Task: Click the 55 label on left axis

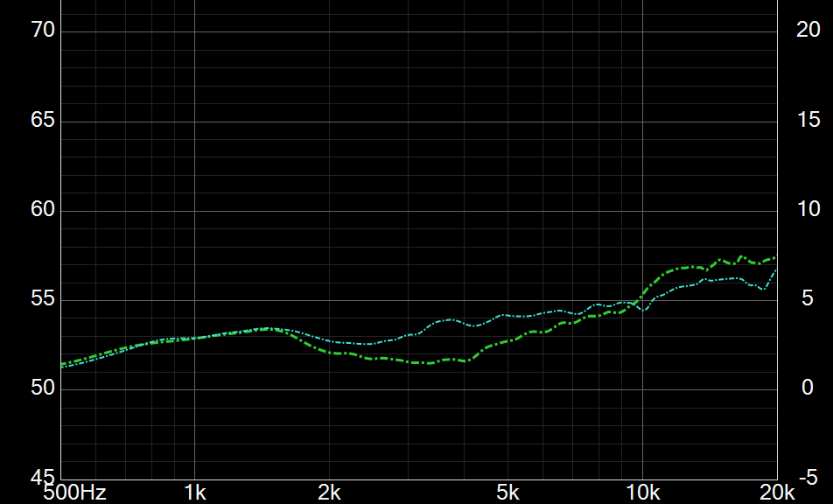Action: tap(43, 298)
